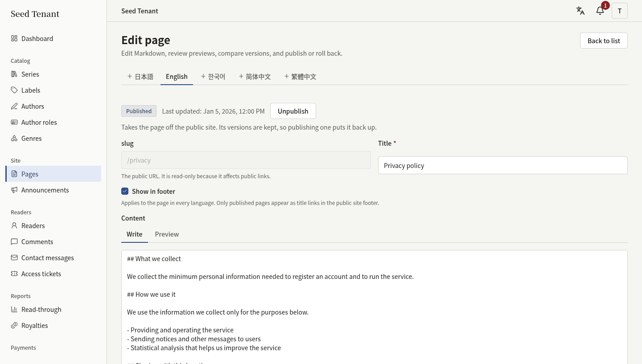Viewport: 642px width, 364px height.
Task: Click the Read-through chart icon
Action: click(14, 309)
